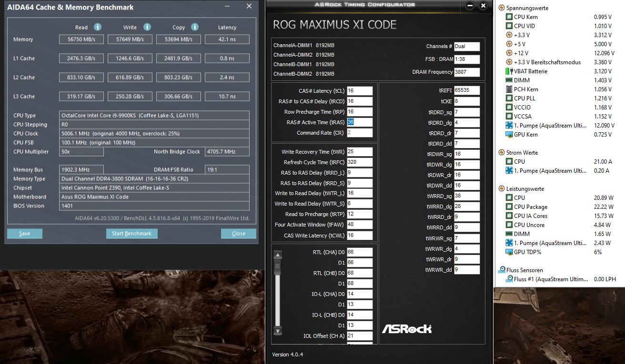The width and height of the screenshot is (625, 364).
Task: Click the RAS# Active Time (tRAS) field
Action: pyautogui.click(x=360, y=122)
